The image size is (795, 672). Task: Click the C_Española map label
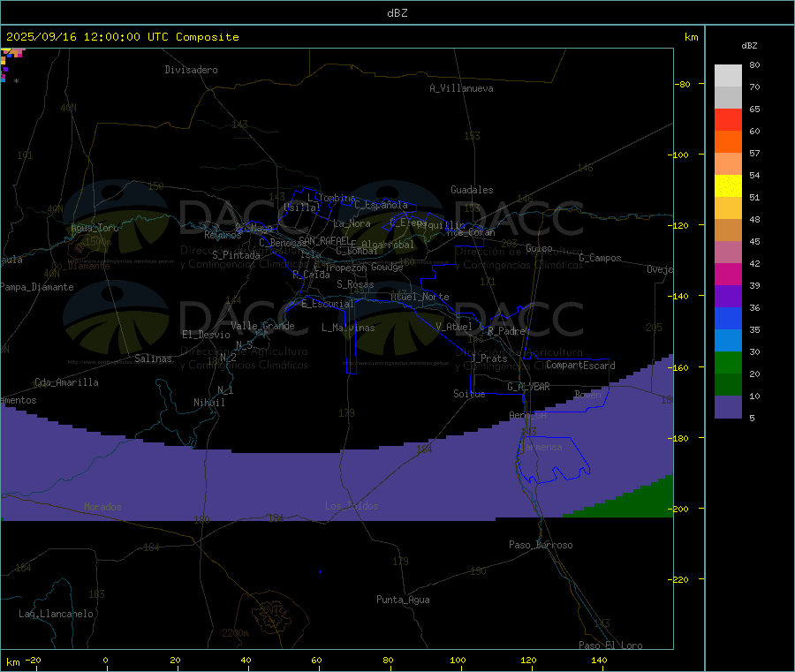tap(381, 205)
